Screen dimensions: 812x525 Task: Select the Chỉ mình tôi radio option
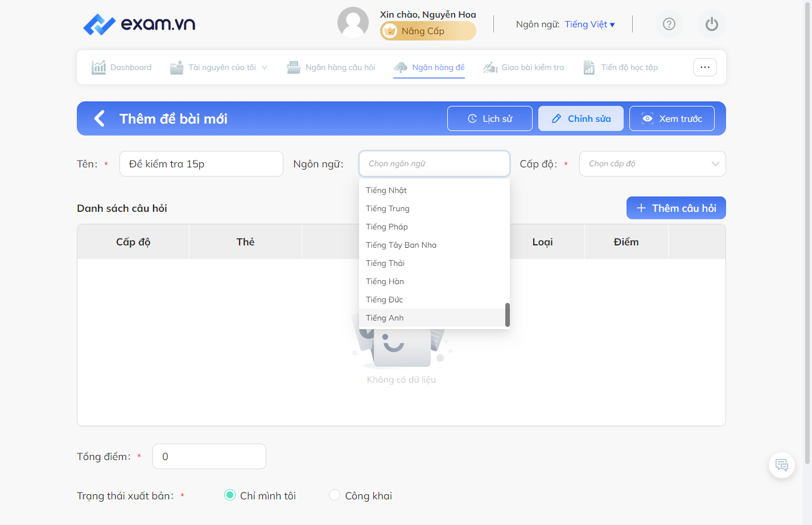coord(230,495)
